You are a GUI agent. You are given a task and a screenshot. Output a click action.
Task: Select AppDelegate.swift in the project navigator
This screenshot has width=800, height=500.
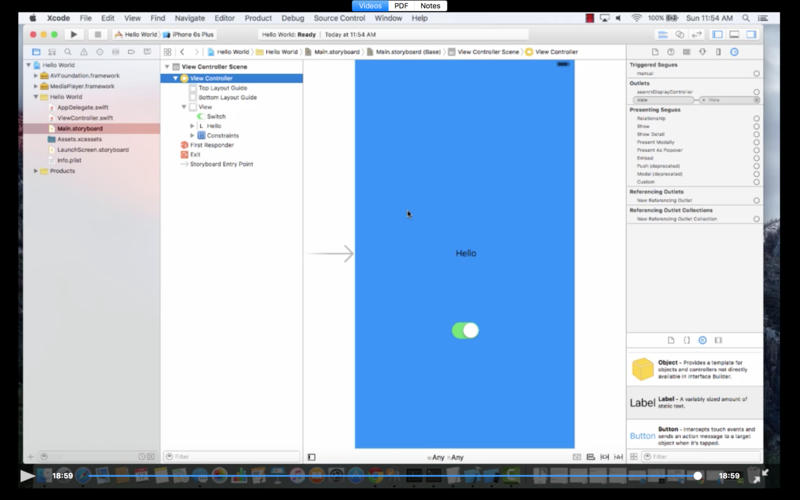(82, 108)
